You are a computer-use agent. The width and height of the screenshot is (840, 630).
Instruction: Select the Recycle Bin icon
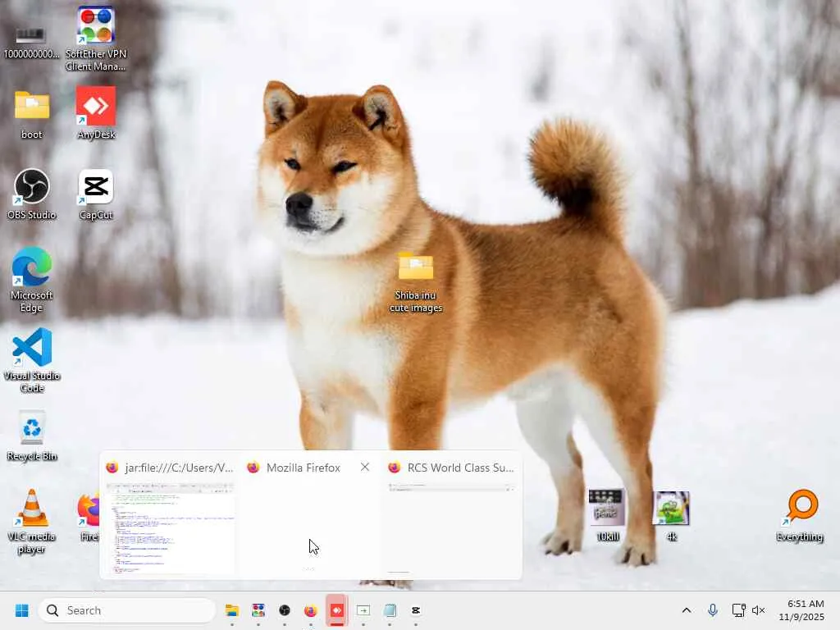pos(32,436)
